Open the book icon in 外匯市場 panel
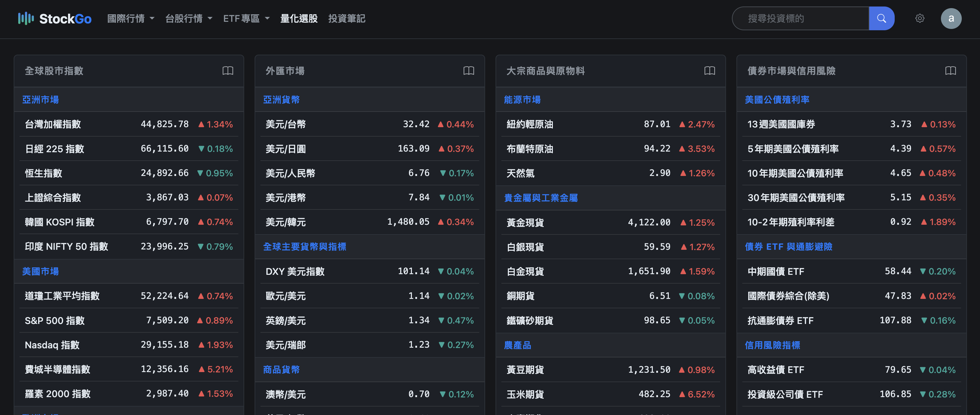Image resolution: width=980 pixels, height=415 pixels. (469, 71)
